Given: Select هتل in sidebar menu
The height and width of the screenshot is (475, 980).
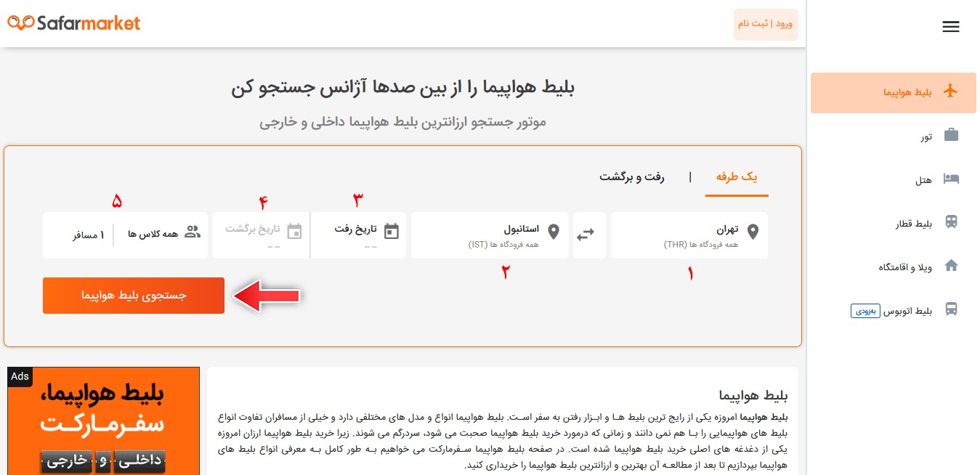Looking at the screenshot, I should tap(894, 179).
